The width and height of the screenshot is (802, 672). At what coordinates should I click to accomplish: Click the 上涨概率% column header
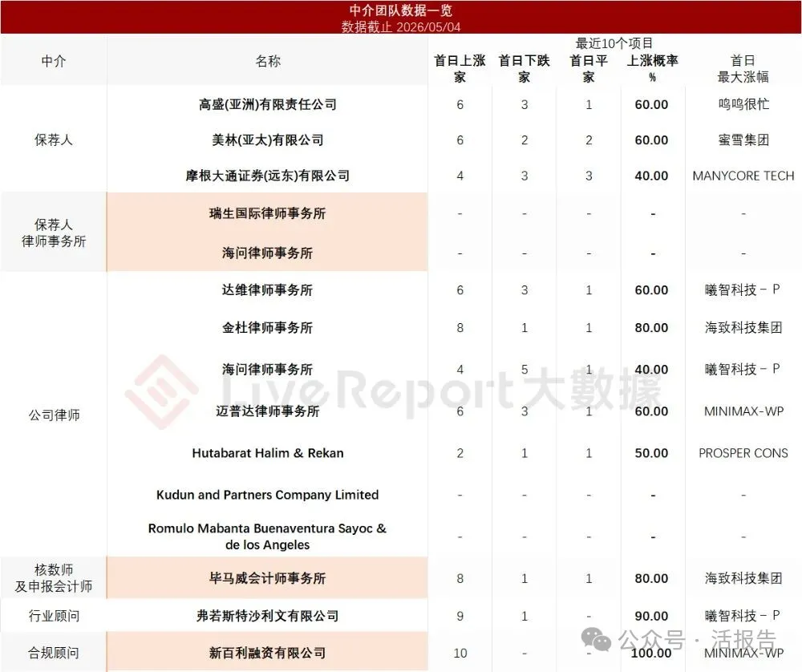coord(652,68)
